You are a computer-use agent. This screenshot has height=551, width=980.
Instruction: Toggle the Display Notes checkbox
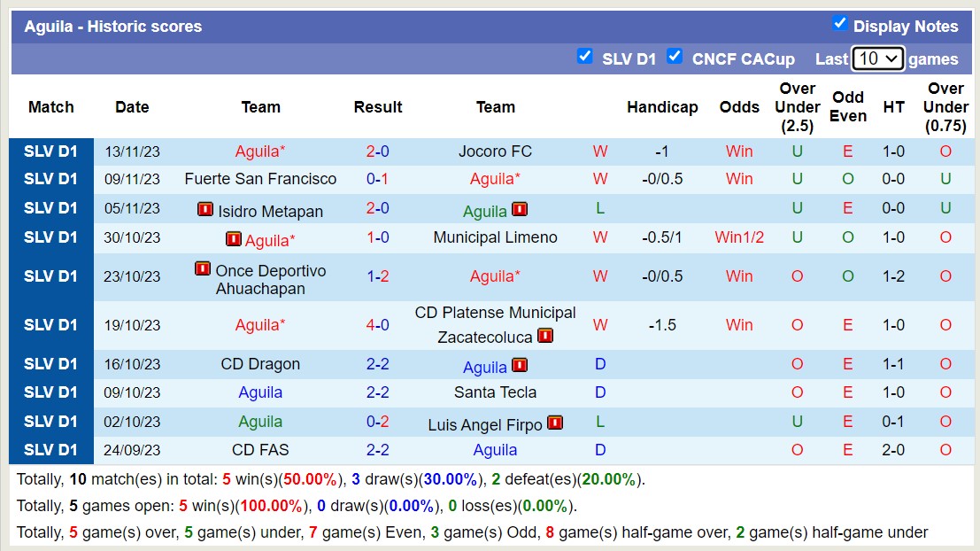coord(840,23)
